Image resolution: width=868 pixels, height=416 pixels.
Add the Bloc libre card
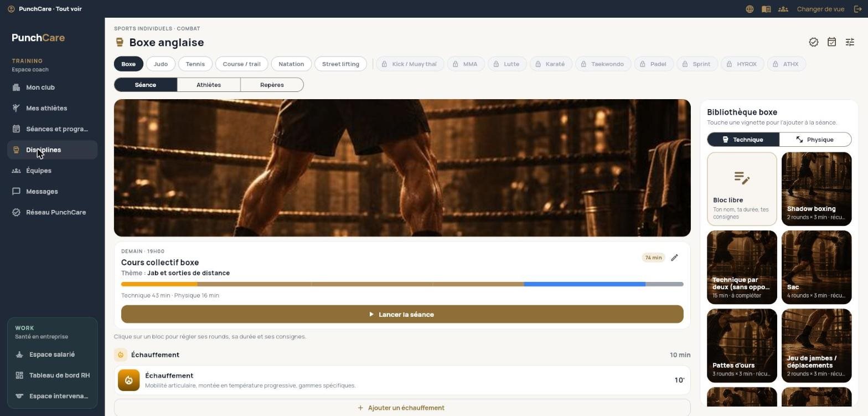742,189
